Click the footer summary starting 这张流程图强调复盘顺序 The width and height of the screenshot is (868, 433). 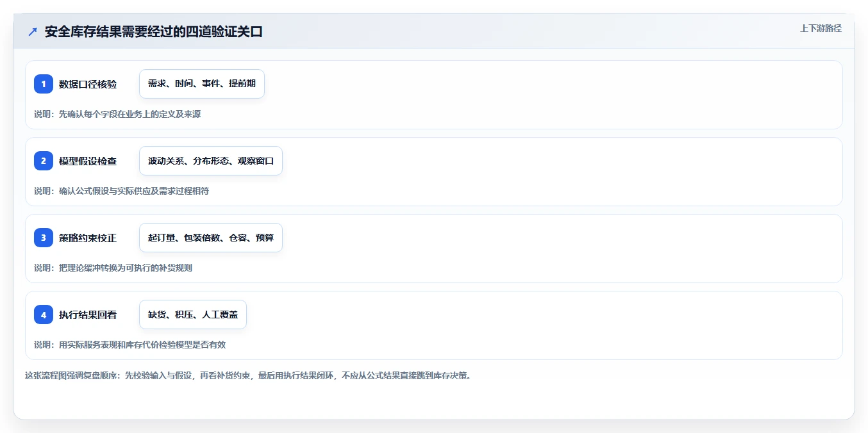point(248,375)
